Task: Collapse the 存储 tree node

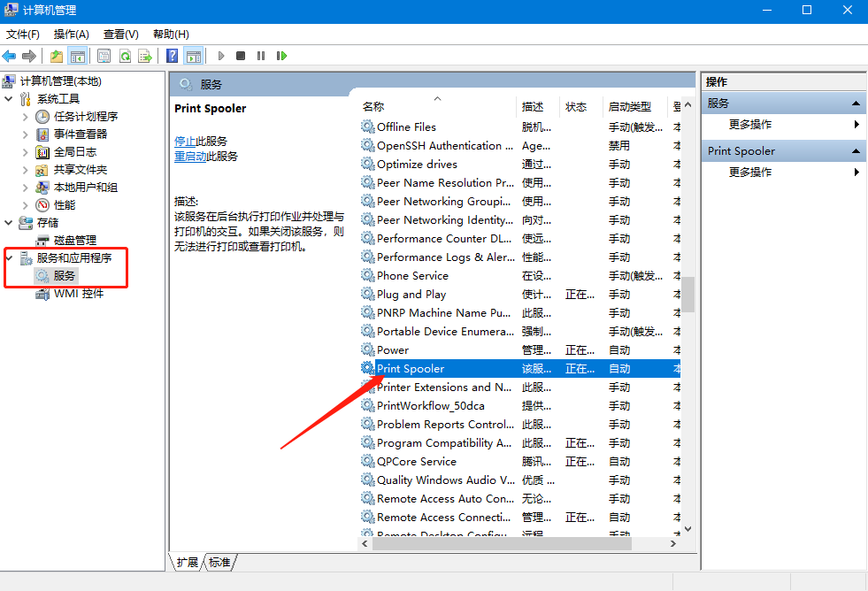Action: pyautogui.click(x=8, y=223)
